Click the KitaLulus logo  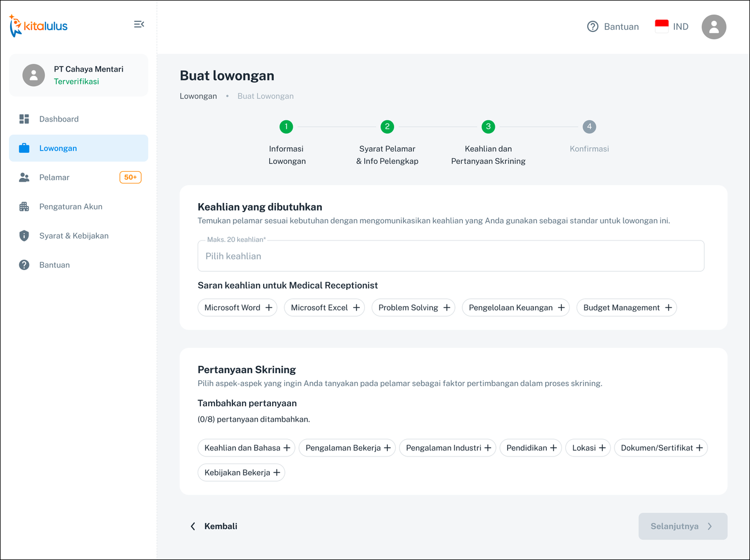tap(38, 26)
